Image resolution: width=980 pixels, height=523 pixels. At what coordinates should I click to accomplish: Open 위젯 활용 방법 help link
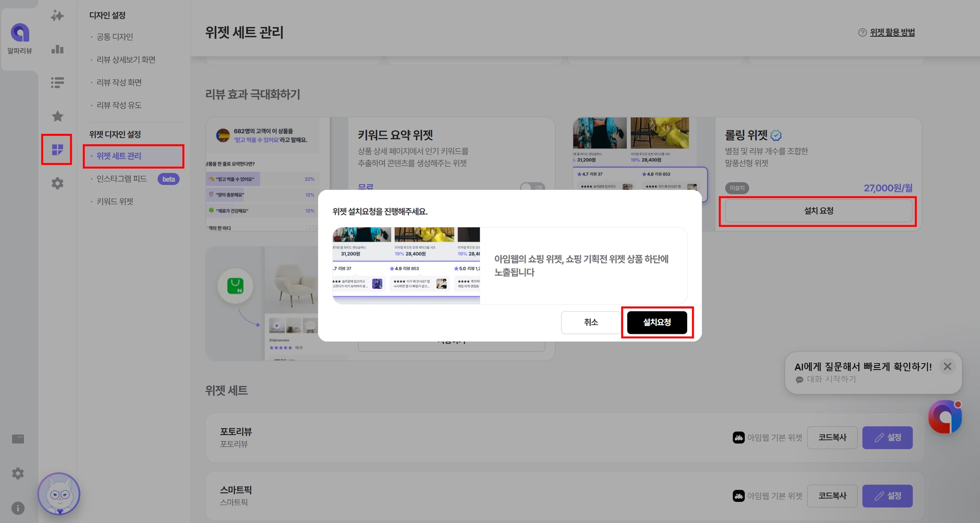(892, 32)
